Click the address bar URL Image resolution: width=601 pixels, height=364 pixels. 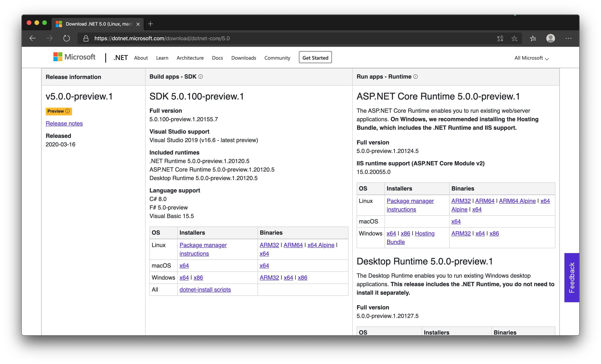[162, 38]
